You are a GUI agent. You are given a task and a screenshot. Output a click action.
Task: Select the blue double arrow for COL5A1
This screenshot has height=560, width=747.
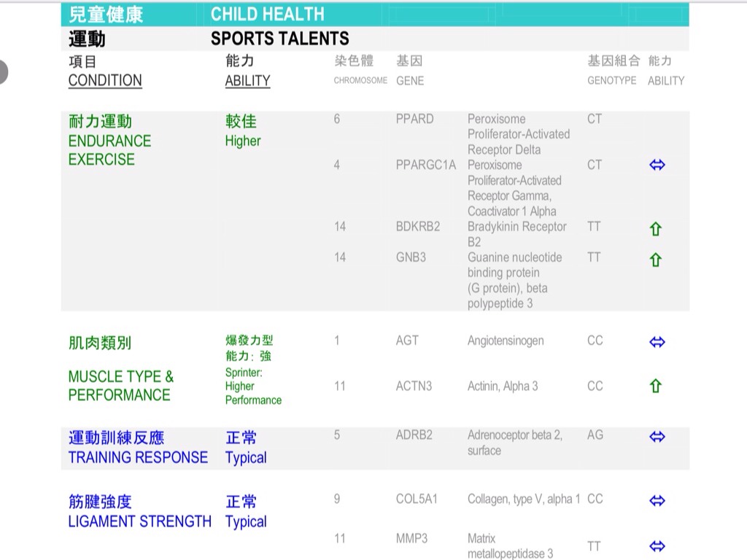pyautogui.click(x=657, y=501)
